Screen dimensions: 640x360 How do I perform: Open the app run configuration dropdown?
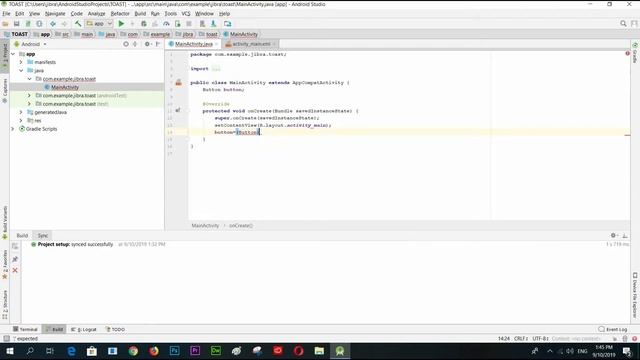[100, 24]
